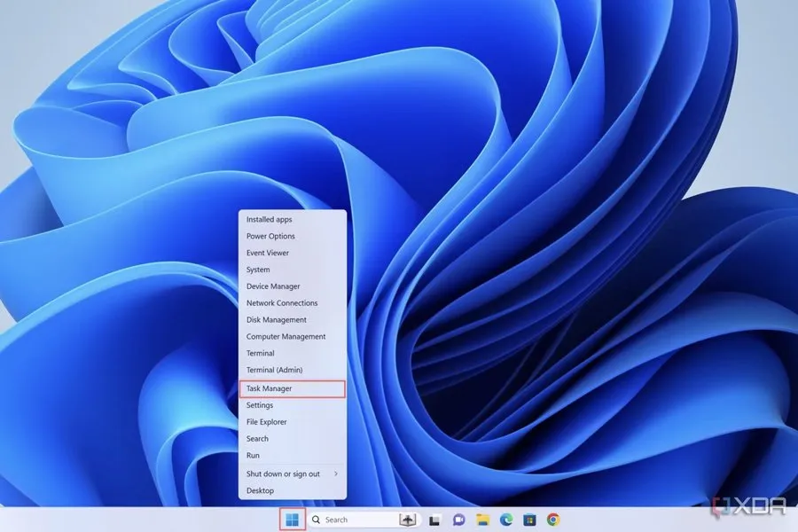The image size is (798, 532).
Task: Launch the Teams Chat taskbar icon
Action: [459, 520]
